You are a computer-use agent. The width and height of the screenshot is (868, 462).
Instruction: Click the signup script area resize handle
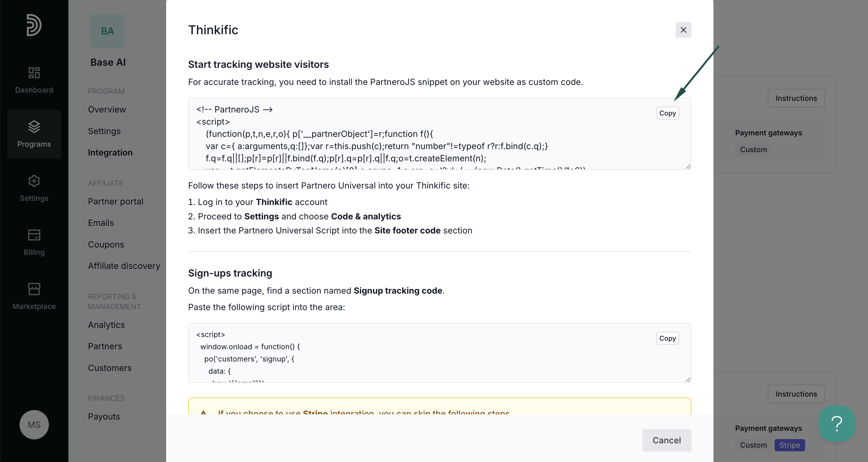(688, 380)
